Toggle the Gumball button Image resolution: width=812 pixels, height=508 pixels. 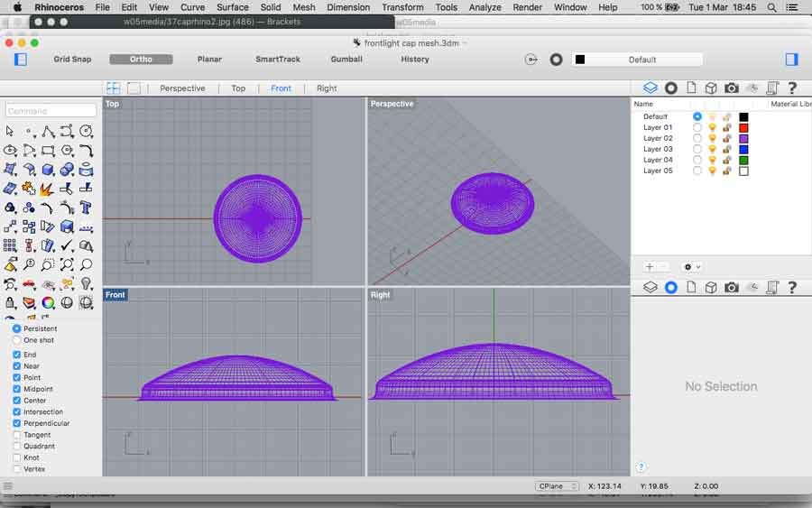click(x=346, y=60)
